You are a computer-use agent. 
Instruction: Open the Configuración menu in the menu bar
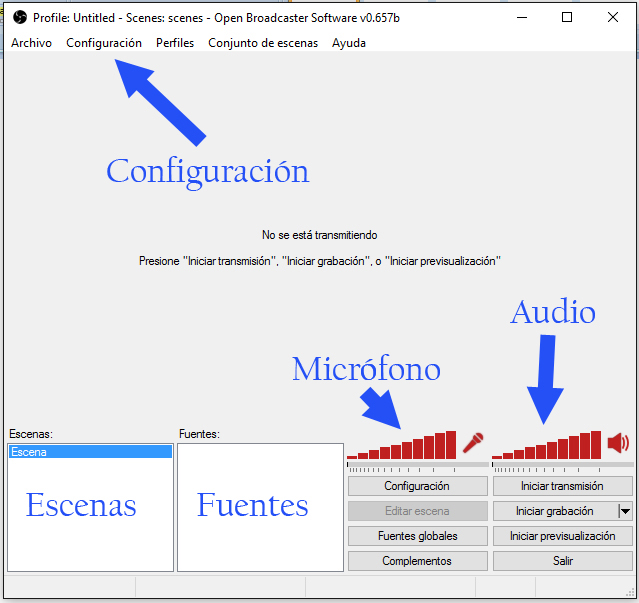tap(104, 43)
